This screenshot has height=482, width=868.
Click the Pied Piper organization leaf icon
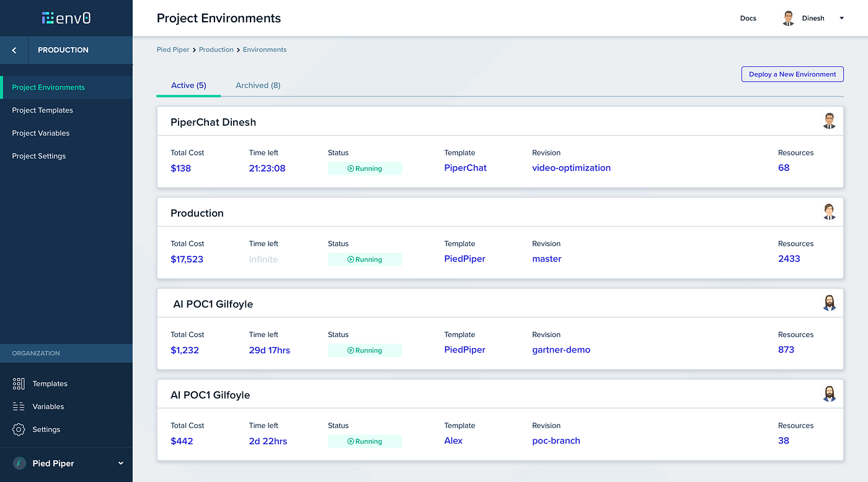coord(20,463)
